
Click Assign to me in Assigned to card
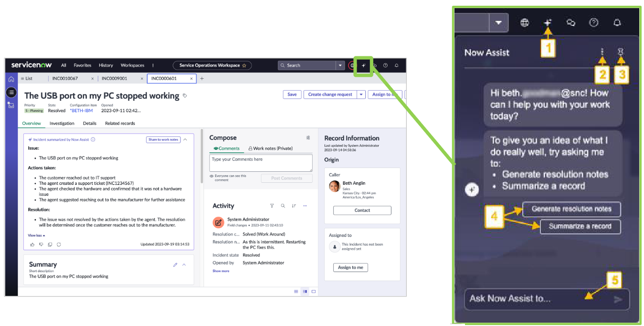click(350, 267)
